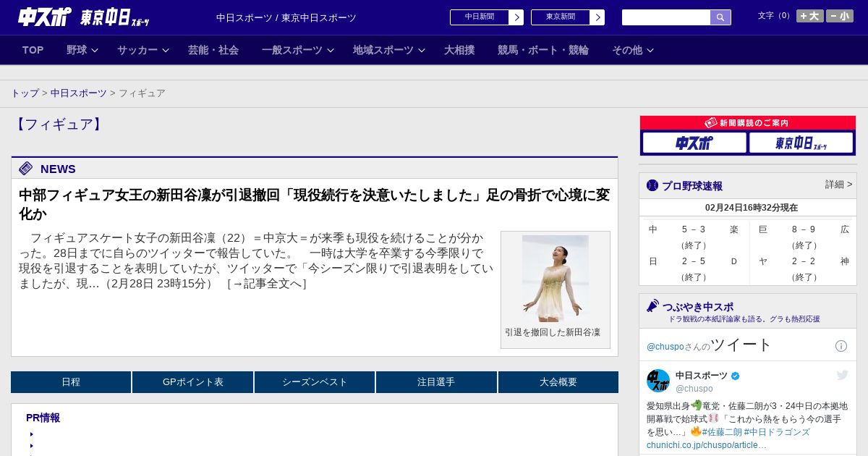Focus the site search field
This screenshot has width=868, height=456.
coord(666,17)
